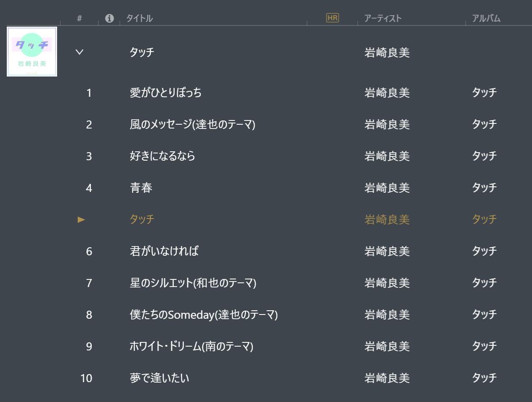Select track 風のメッセージ(達也のテーマ)

[192, 124]
